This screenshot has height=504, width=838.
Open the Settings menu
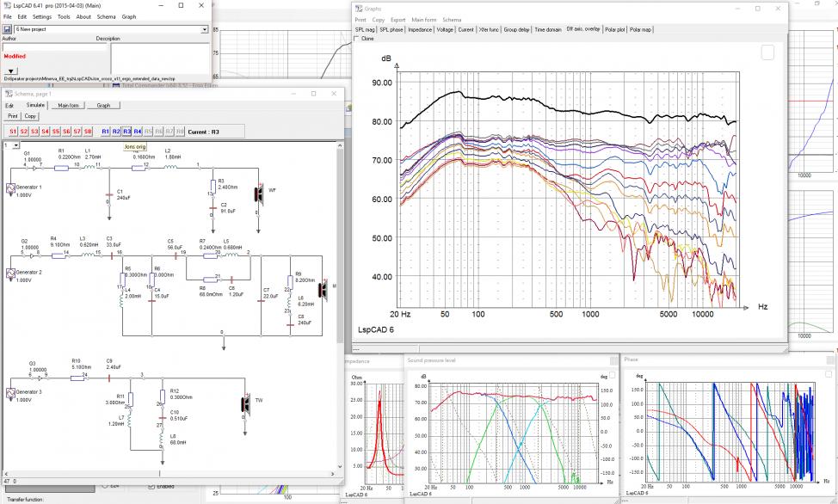41,16
